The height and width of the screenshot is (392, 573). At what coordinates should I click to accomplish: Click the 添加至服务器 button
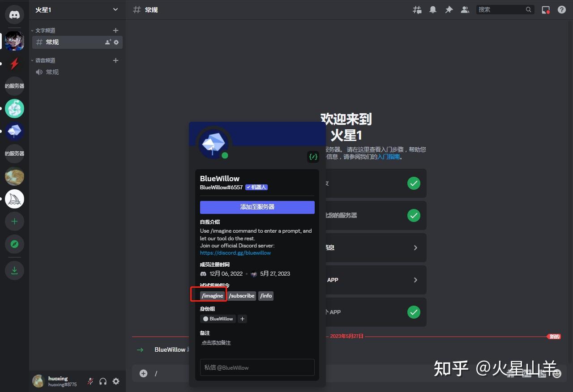[257, 207]
